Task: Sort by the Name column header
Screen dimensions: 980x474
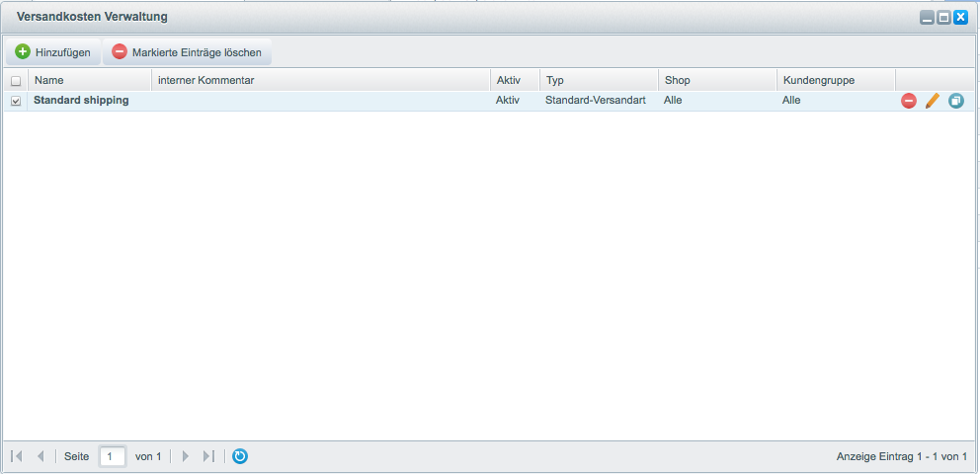Action: pos(89,80)
